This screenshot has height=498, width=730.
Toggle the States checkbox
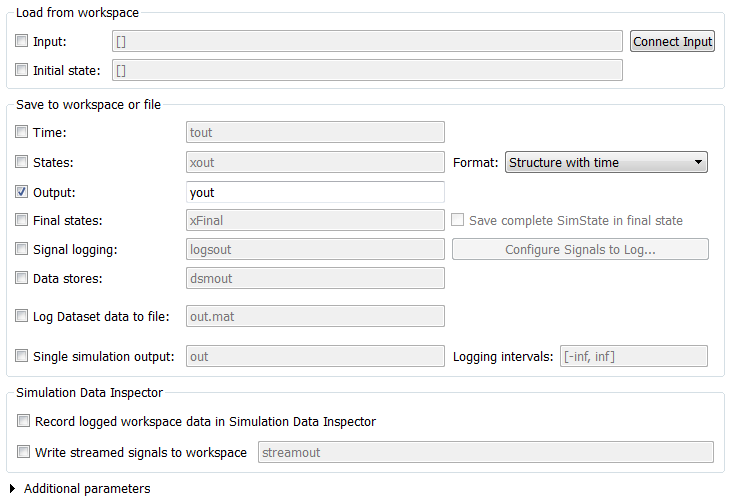tap(22, 162)
